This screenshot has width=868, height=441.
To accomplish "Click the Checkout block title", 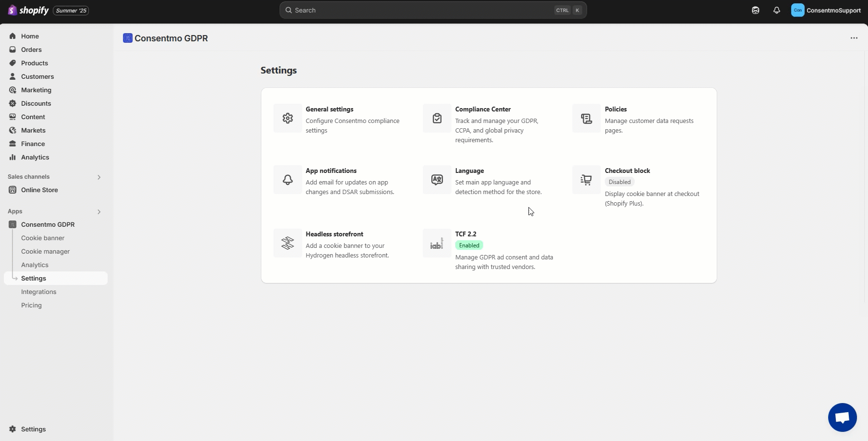I will point(627,171).
